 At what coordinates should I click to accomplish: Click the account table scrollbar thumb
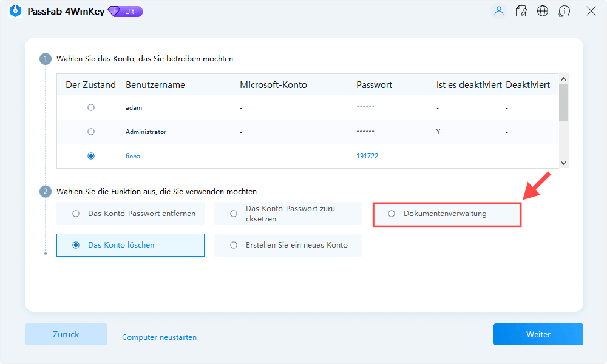[x=564, y=102]
